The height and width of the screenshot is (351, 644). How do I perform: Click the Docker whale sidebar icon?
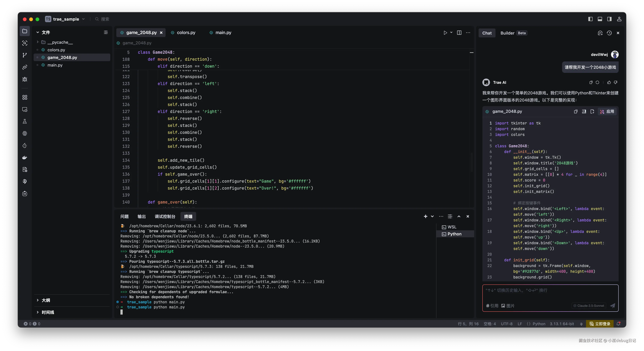pos(25,157)
